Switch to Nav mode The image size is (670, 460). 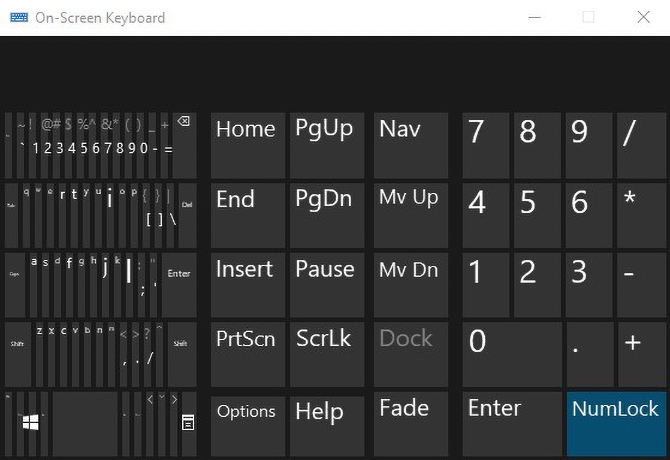[411, 144]
